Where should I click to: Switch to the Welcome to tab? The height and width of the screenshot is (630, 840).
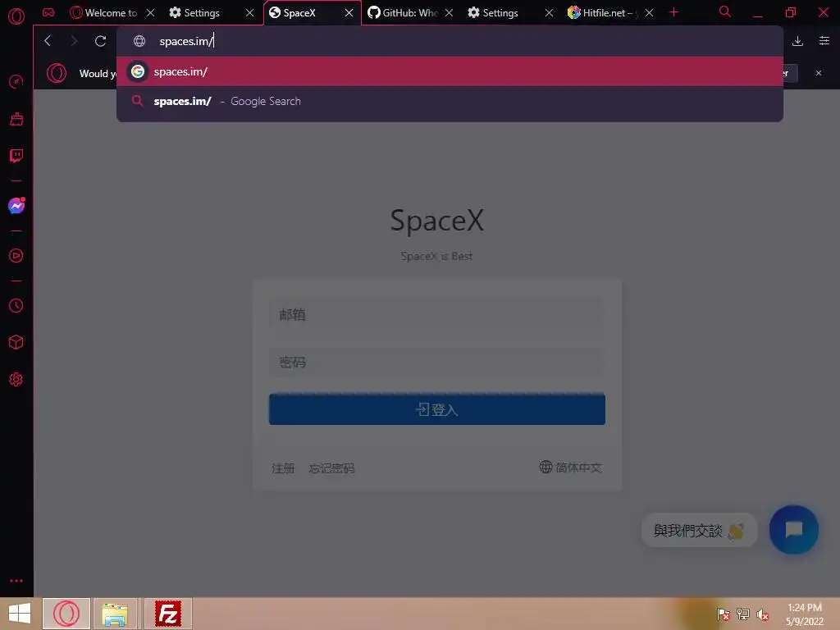tap(104, 13)
